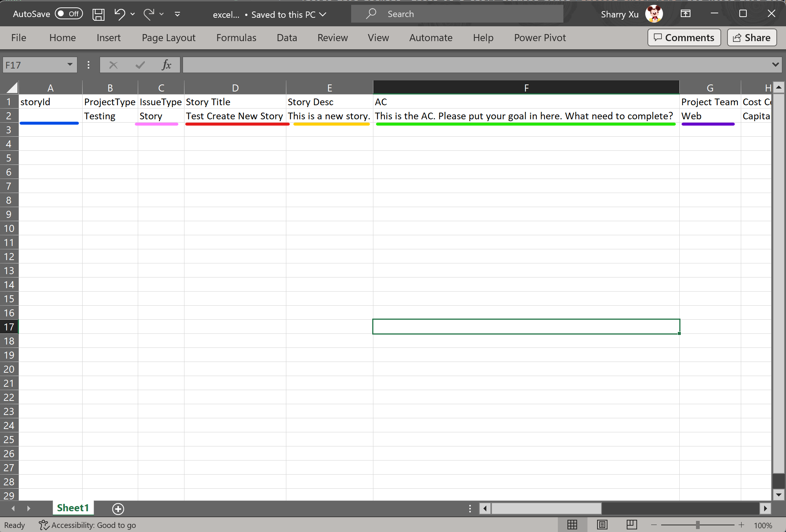Switch to the View tab
This screenshot has width=786, height=532.
(x=378, y=38)
